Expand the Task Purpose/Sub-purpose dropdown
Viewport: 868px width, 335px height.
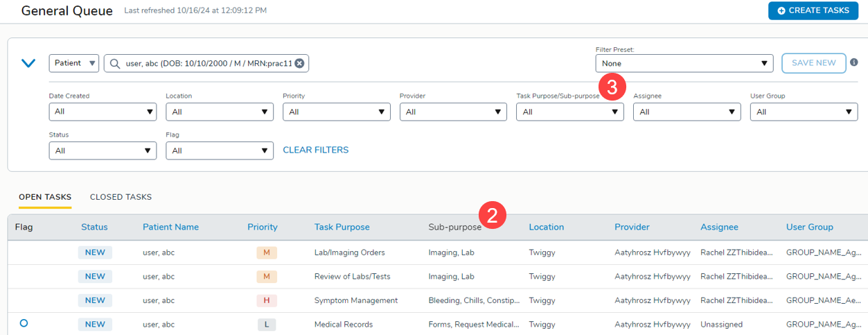coord(569,112)
